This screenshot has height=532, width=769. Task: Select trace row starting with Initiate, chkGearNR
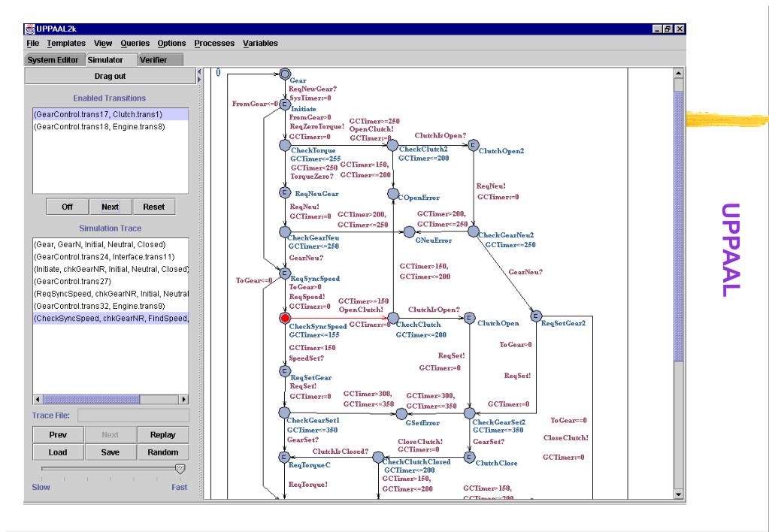pos(111,269)
